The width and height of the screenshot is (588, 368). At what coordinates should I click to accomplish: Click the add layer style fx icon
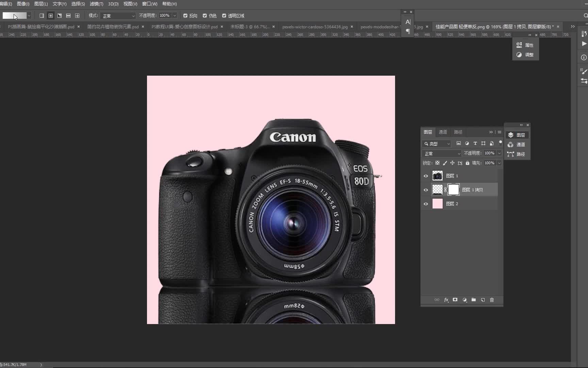(446, 300)
